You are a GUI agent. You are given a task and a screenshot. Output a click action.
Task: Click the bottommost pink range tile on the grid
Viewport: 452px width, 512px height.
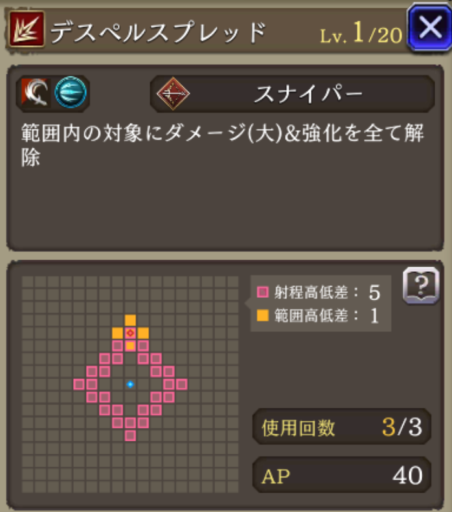pos(130,436)
